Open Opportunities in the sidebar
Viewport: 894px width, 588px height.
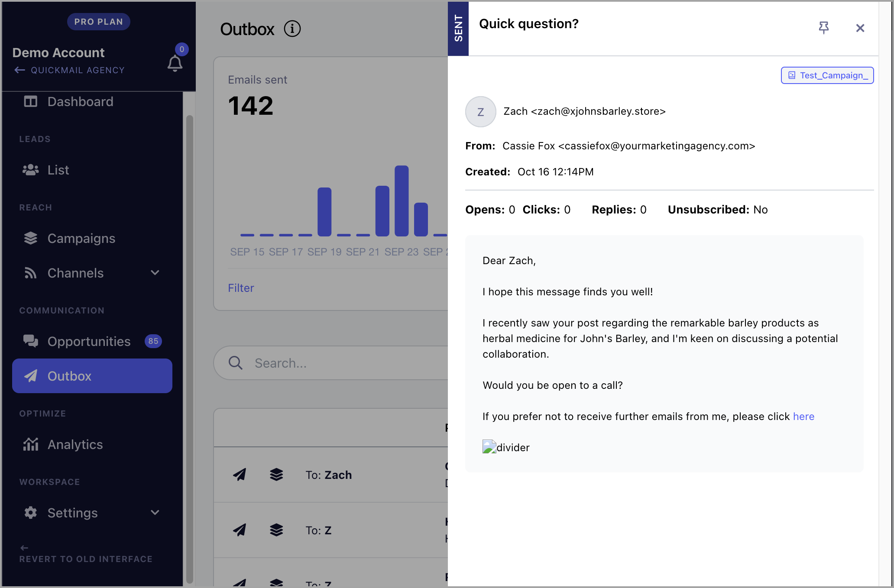pos(92,342)
